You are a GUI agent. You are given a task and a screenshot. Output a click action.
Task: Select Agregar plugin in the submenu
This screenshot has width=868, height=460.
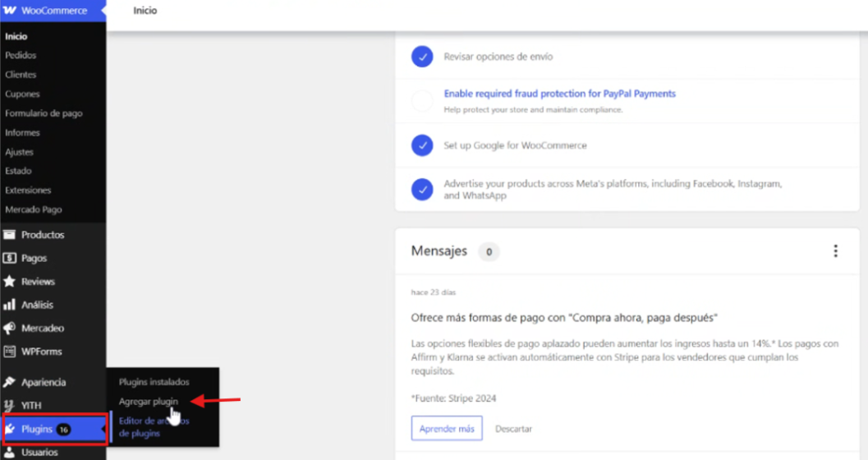pyautogui.click(x=149, y=402)
